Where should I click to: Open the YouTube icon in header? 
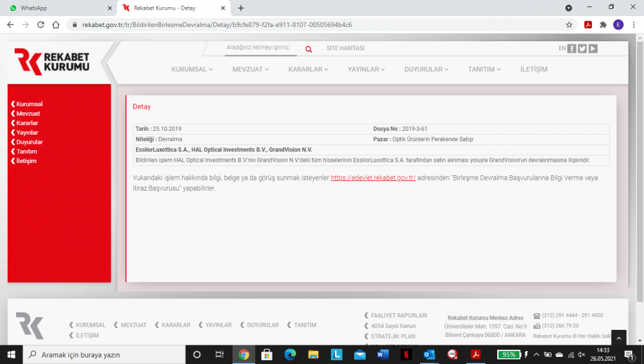(x=593, y=48)
